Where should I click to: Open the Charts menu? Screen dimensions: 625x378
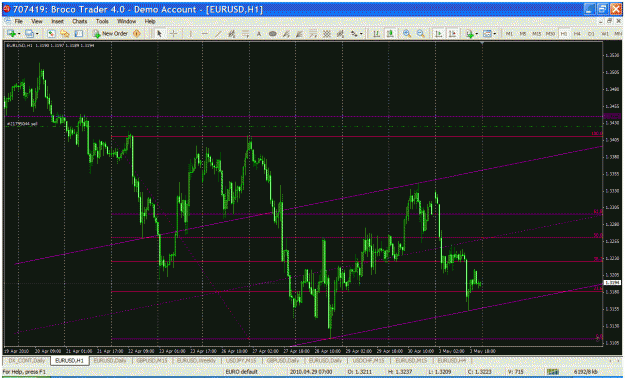coord(79,21)
